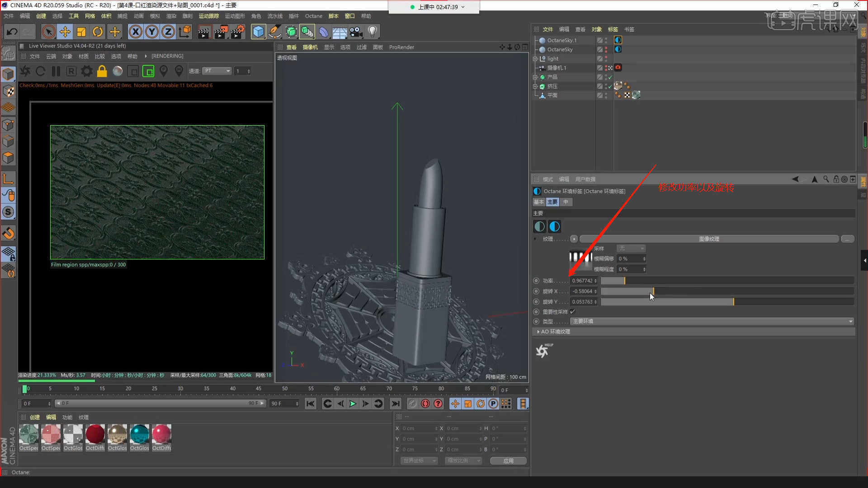The height and width of the screenshot is (488, 868).
Task: Switch to the 中 tab
Action: tap(566, 202)
